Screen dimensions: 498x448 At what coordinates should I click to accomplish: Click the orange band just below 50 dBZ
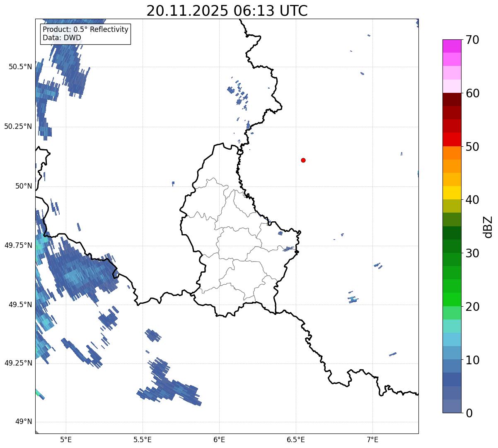tap(452, 153)
